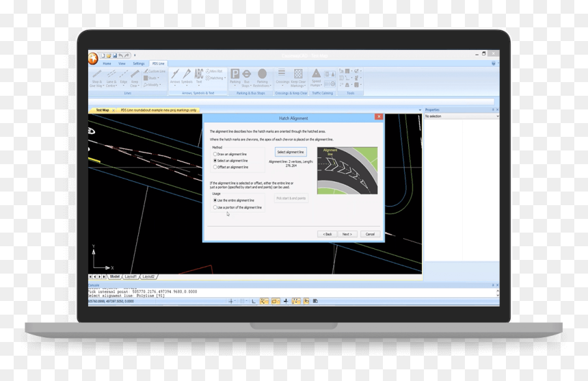Select Draw an alignment line option

point(230,154)
